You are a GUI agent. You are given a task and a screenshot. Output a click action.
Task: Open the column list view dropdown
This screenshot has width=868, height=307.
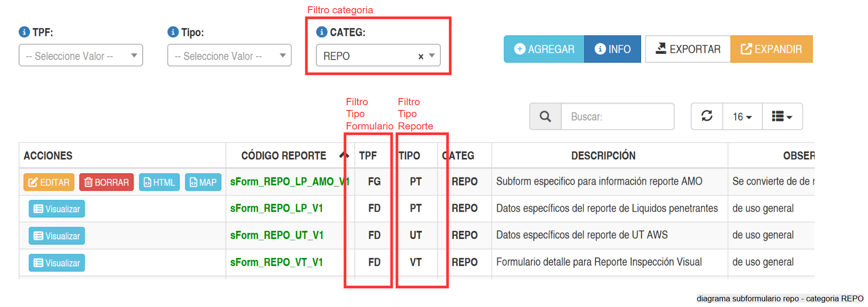point(782,117)
